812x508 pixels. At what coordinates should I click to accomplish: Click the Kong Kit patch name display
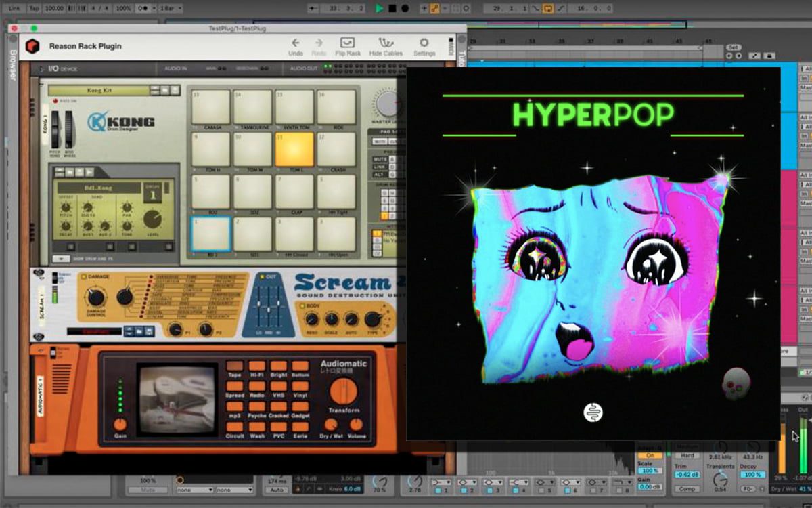point(99,90)
